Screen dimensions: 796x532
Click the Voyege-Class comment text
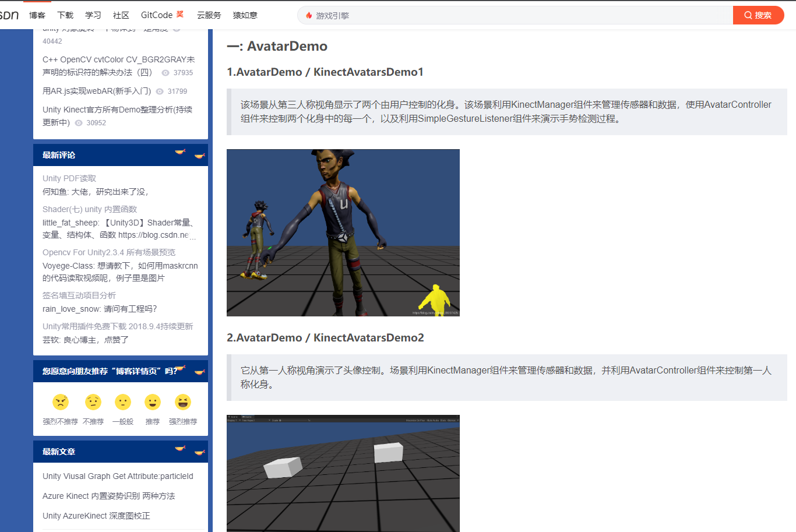coord(120,272)
